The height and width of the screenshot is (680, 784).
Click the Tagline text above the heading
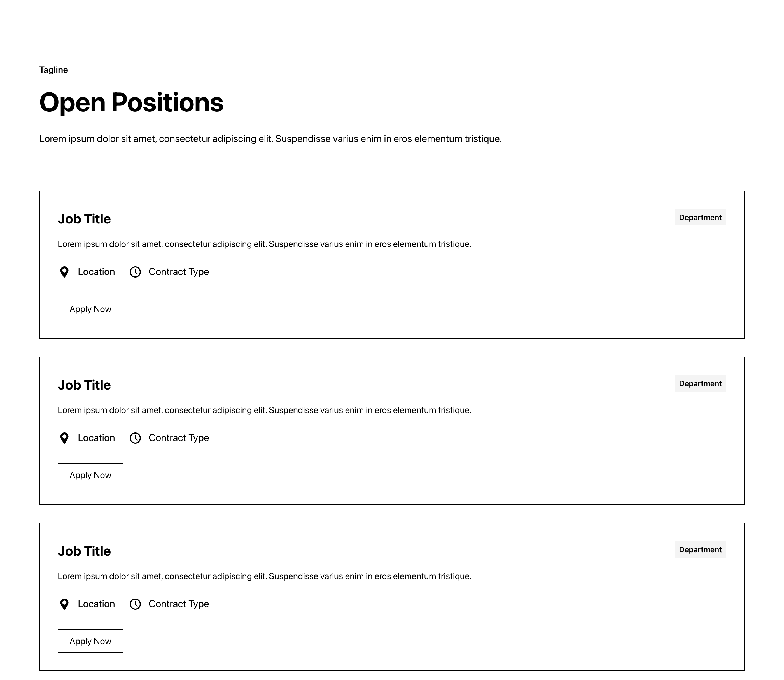click(x=53, y=70)
